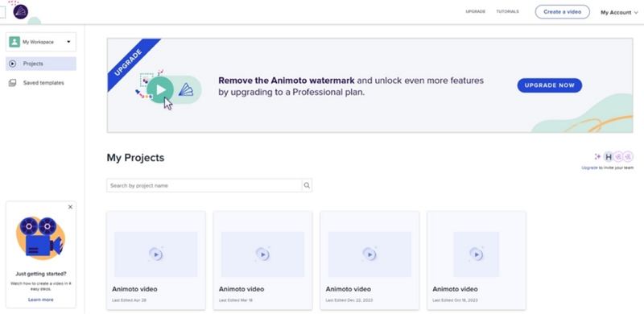Expand the My Account dropdown
The width and height of the screenshot is (644, 314).
619,12
